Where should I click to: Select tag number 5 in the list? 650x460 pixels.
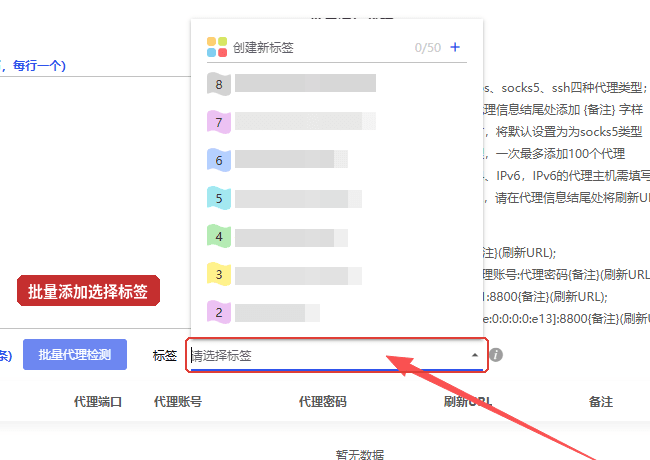click(337, 198)
